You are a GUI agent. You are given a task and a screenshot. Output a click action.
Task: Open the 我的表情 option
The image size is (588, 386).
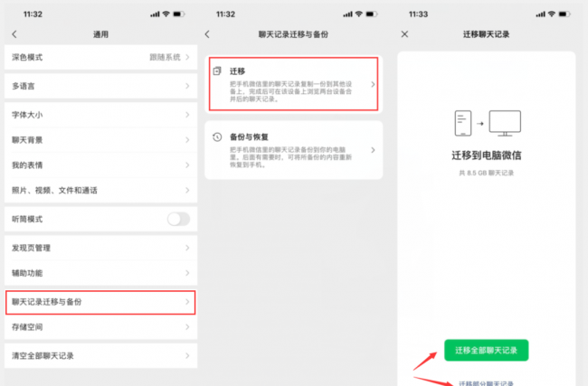point(100,165)
